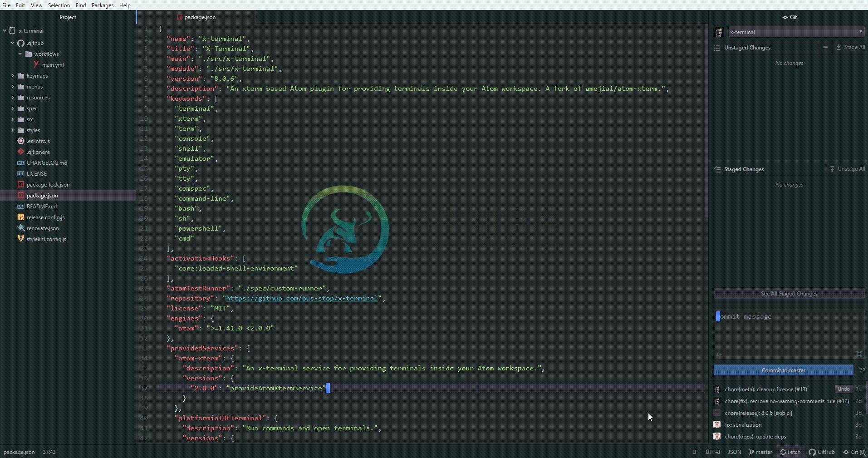Undo the cleanup license commit

[843, 389]
